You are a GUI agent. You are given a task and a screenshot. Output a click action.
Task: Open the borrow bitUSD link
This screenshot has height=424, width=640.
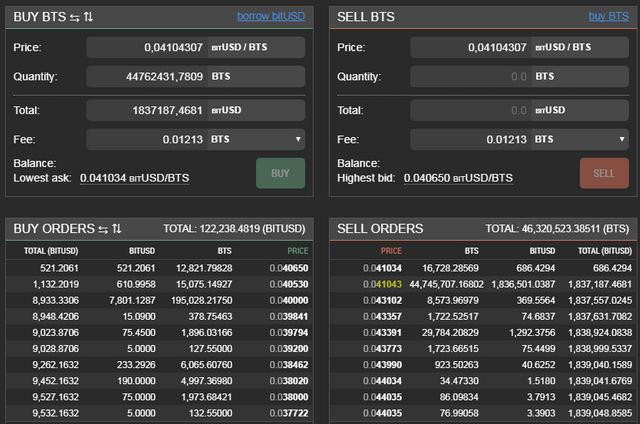pyautogui.click(x=271, y=16)
